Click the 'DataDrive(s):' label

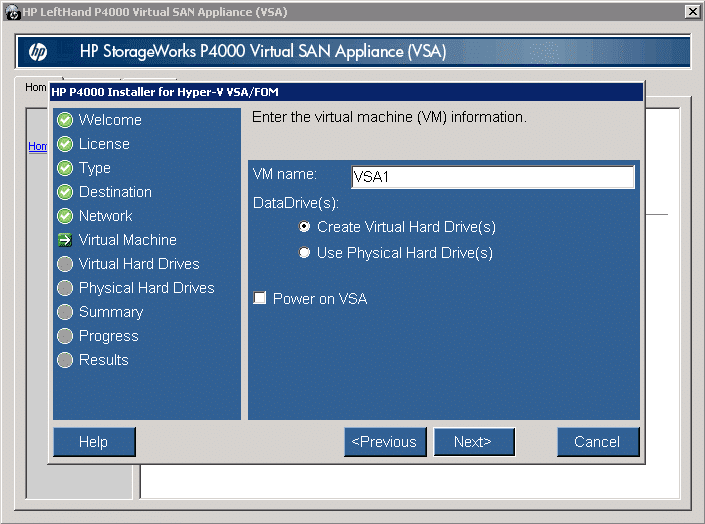coord(296,203)
